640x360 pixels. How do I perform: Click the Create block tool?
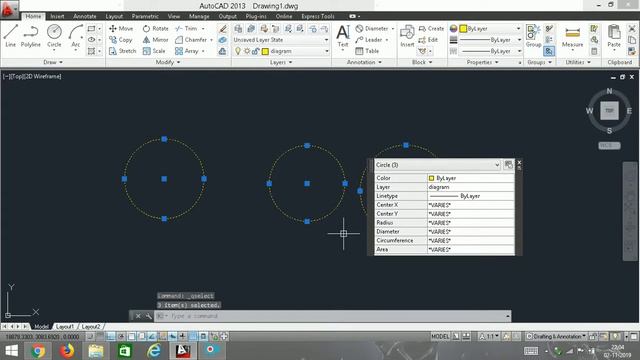click(431, 29)
